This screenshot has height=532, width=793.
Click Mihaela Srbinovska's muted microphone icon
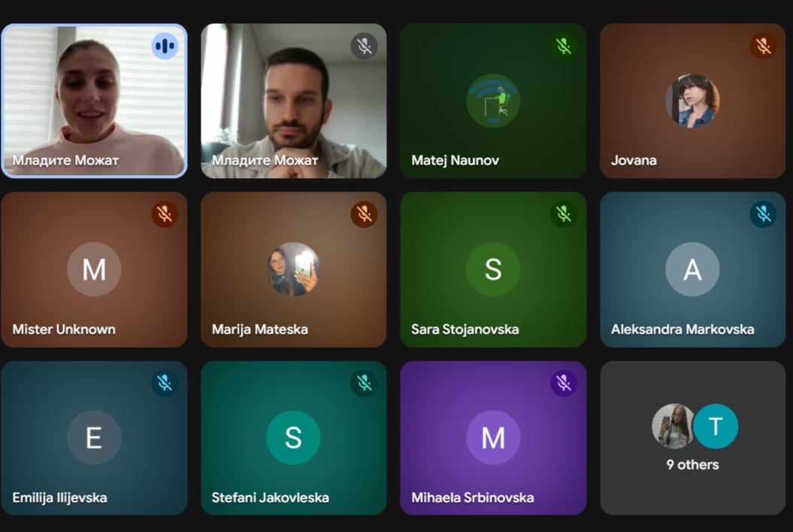tap(564, 382)
